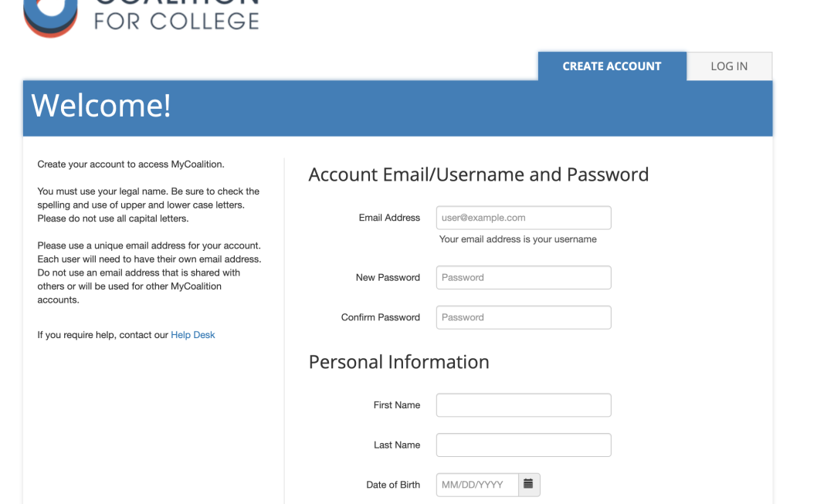
Task: Open the Date of Birth calendar picker icon
Action: click(x=529, y=485)
